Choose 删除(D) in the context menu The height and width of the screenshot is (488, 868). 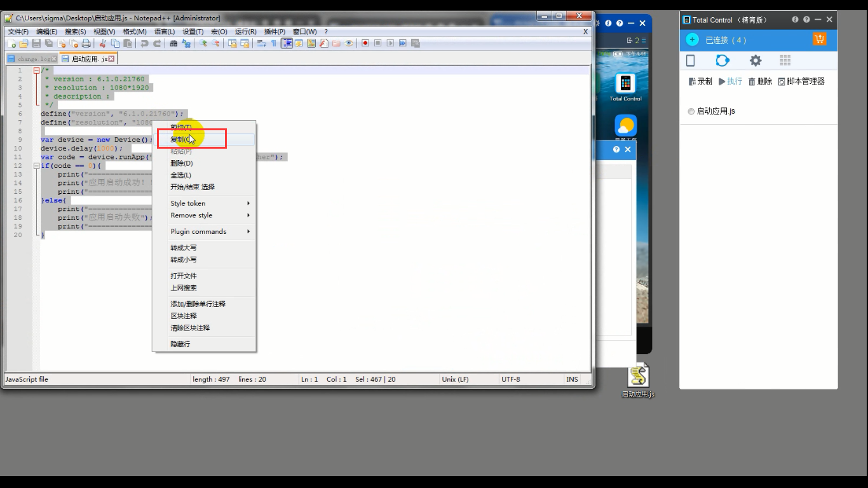point(204,163)
